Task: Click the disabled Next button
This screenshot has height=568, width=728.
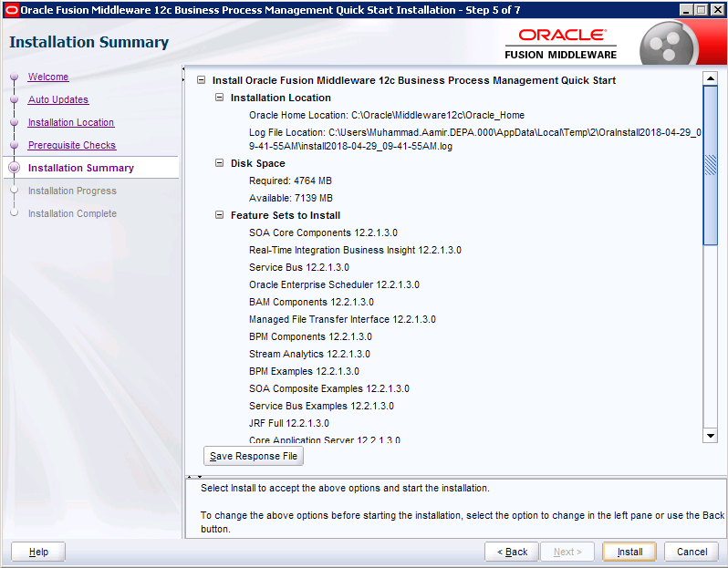Action: click(567, 552)
